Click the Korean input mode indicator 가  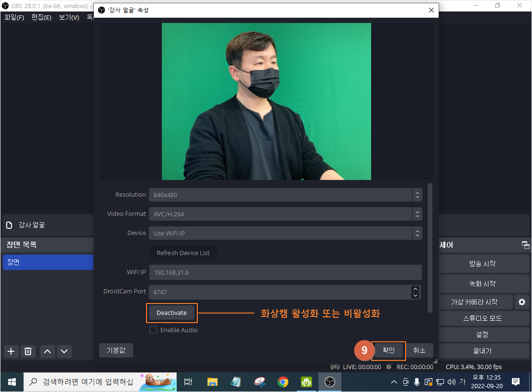click(x=463, y=382)
